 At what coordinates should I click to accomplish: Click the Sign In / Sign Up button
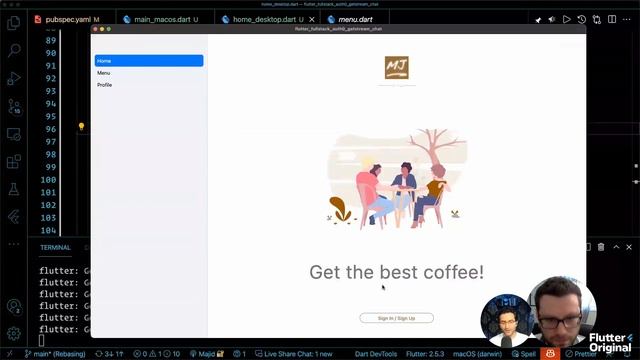click(x=396, y=318)
